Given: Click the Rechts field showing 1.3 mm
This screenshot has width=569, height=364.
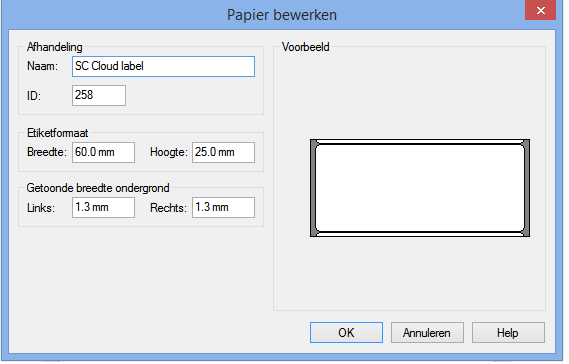Looking at the screenshot, I should pyautogui.click(x=223, y=208).
